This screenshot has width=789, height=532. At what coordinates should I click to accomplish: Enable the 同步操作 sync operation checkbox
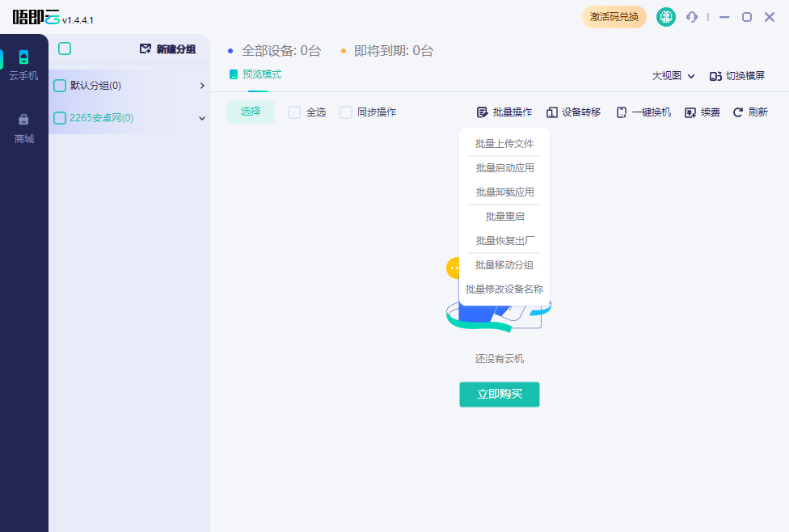pyautogui.click(x=346, y=113)
